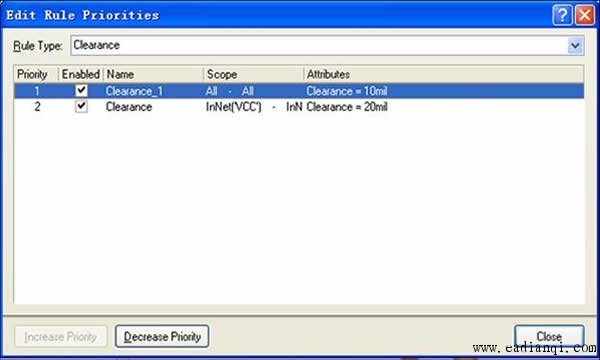
Task: Uncheck Enabled for Clearance_1 rule
Action: [81, 91]
